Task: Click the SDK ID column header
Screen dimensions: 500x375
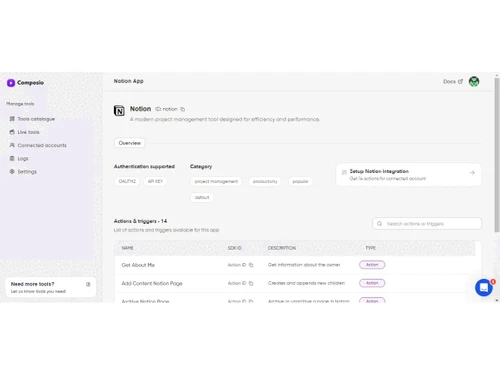Action: pos(235,248)
